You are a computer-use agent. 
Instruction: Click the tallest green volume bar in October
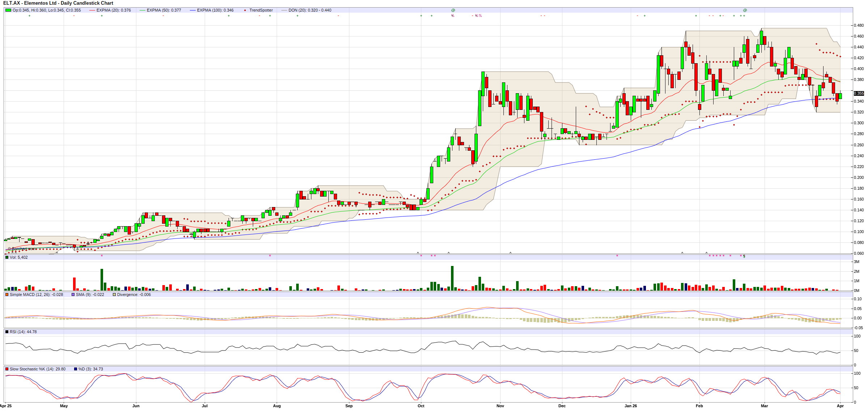pyautogui.click(x=452, y=278)
